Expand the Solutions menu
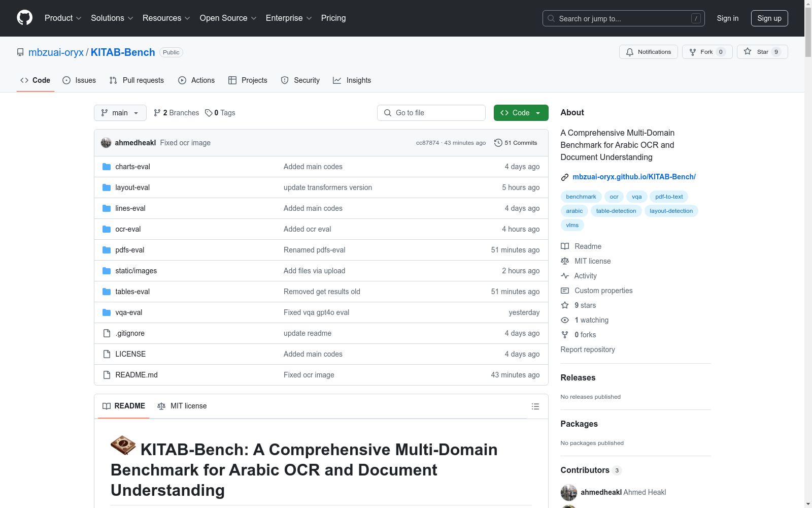The height and width of the screenshot is (508, 812). [112, 18]
